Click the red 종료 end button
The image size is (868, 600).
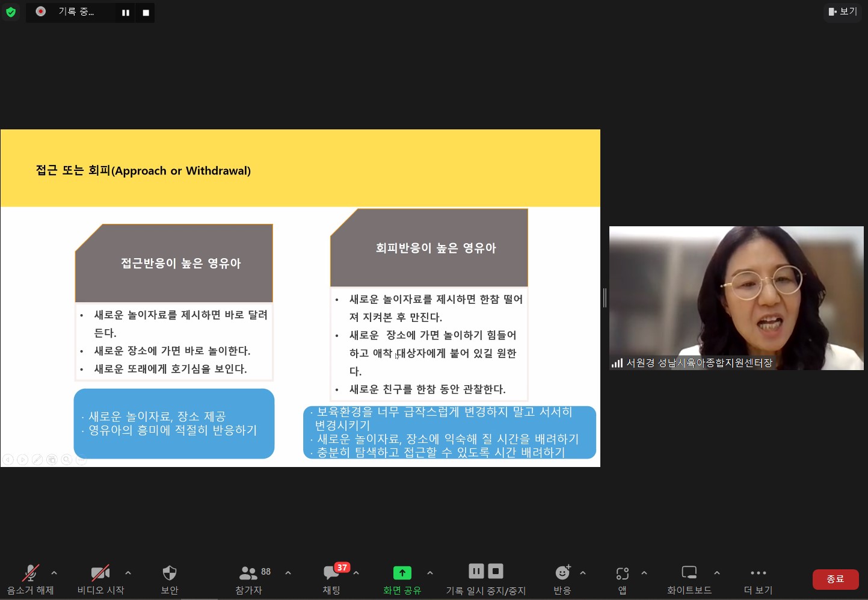tap(836, 579)
